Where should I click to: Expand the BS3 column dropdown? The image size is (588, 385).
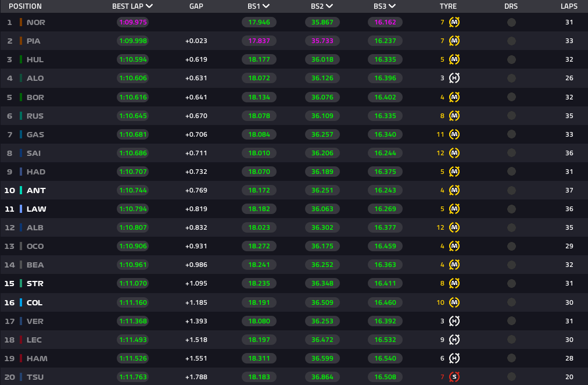[x=392, y=6]
